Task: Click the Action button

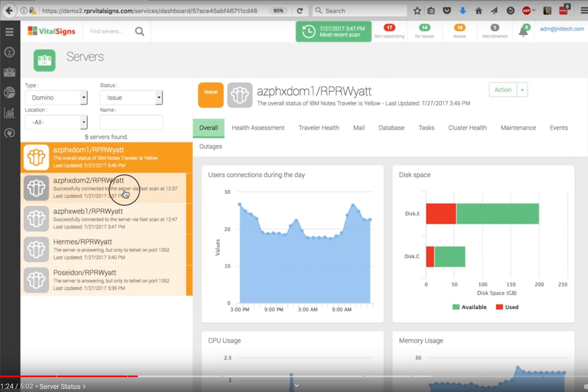Action: pos(503,90)
